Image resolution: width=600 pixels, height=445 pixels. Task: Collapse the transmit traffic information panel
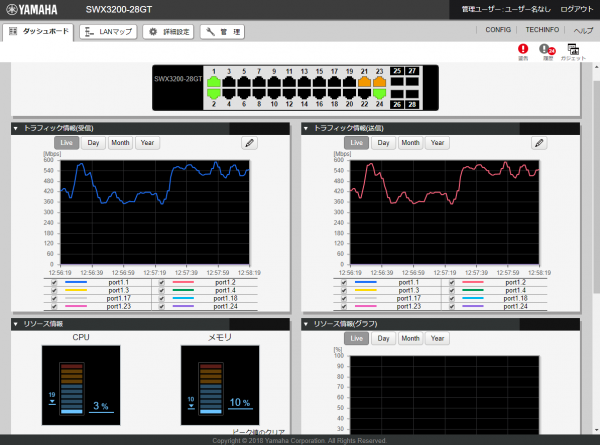[x=306, y=128]
